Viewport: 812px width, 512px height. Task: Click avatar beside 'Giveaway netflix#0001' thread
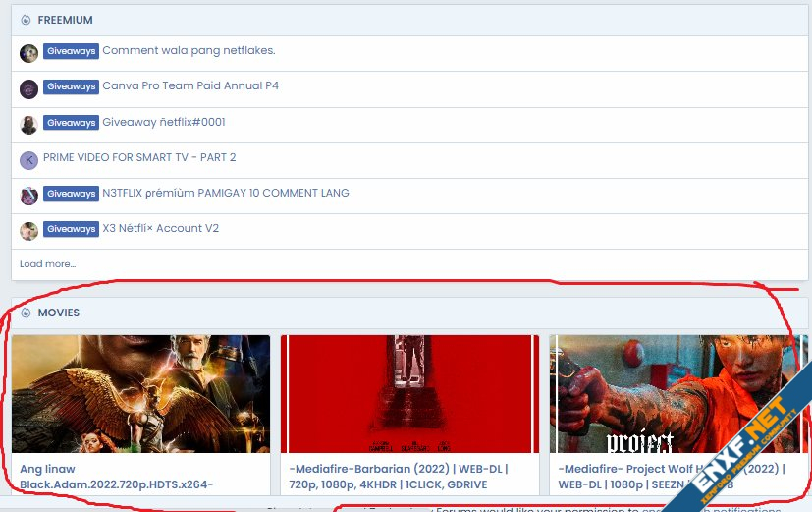pos(29,124)
